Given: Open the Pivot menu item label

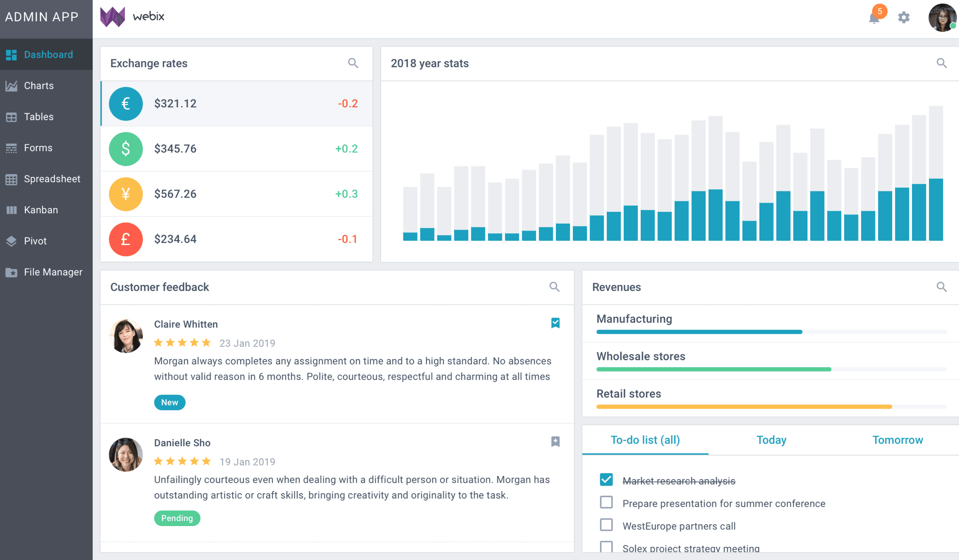Looking at the screenshot, I should pyautogui.click(x=35, y=241).
